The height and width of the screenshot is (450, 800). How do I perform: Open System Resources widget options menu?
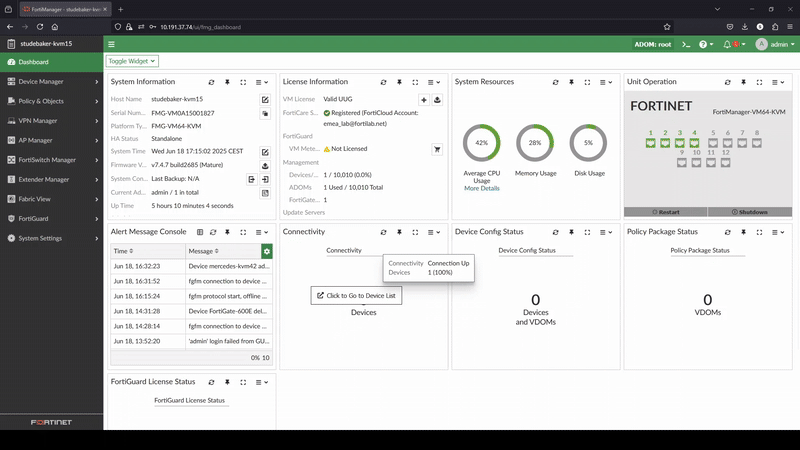pos(606,82)
